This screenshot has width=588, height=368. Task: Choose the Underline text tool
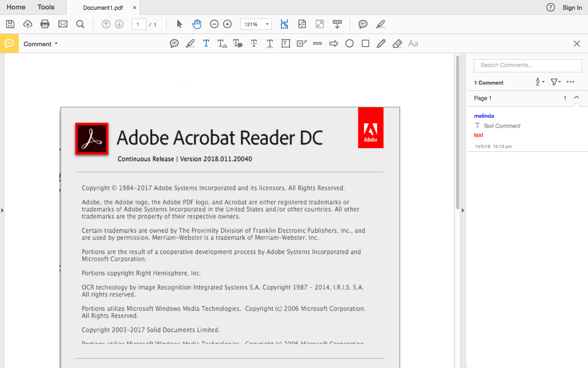(270, 43)
